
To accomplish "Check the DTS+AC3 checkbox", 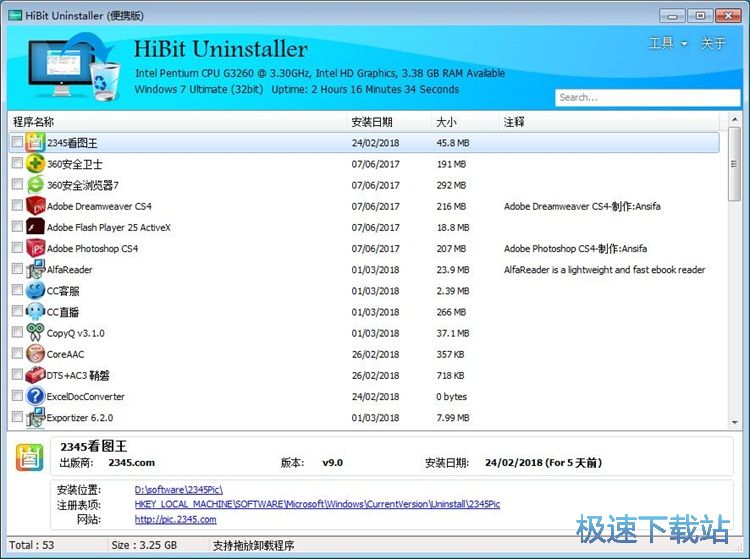I will (x=17, y=374).
